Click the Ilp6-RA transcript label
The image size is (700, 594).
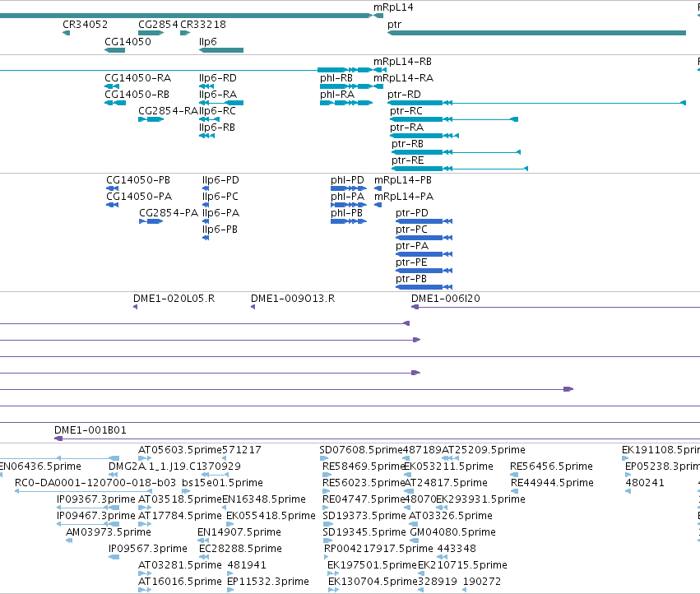click(218, 95)
